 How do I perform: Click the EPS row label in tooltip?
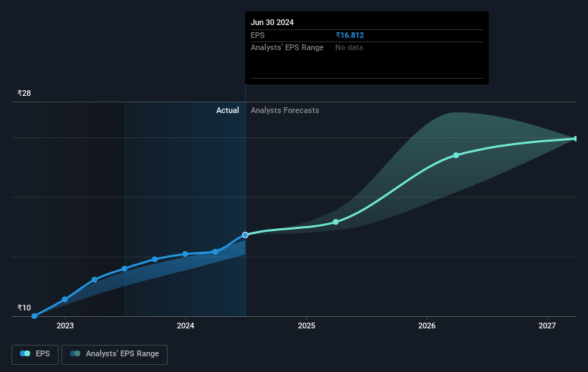(x=258, y=35)
